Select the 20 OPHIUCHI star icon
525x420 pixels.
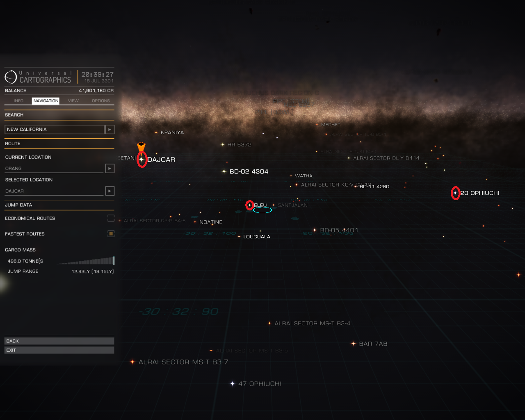click(455, 193)
